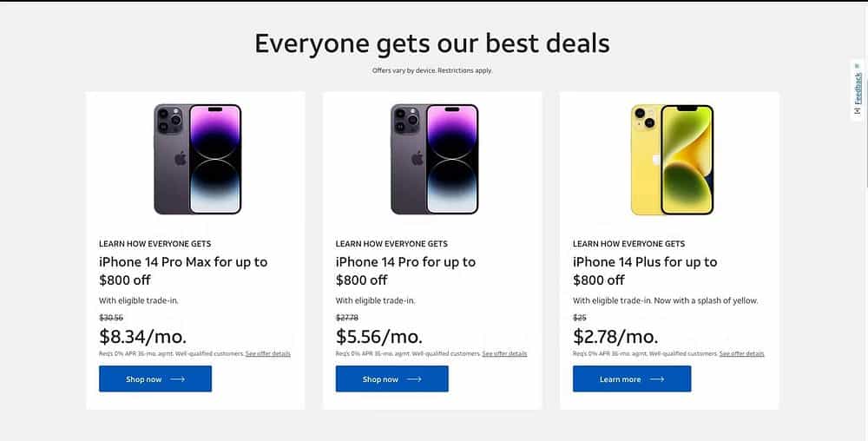
Task: Shop now for the iPhone 14 Pro
Action: (x=392, y=379)
